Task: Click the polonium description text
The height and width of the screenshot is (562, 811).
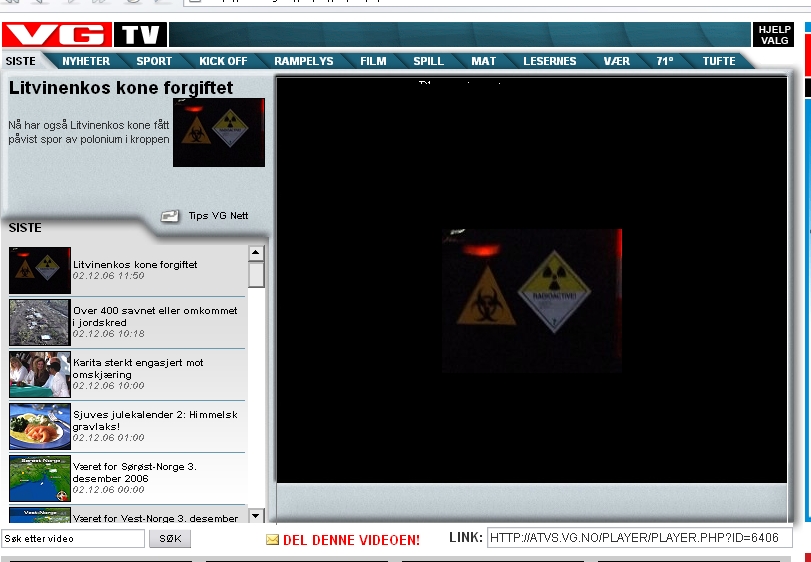Action: pos(89,132)
